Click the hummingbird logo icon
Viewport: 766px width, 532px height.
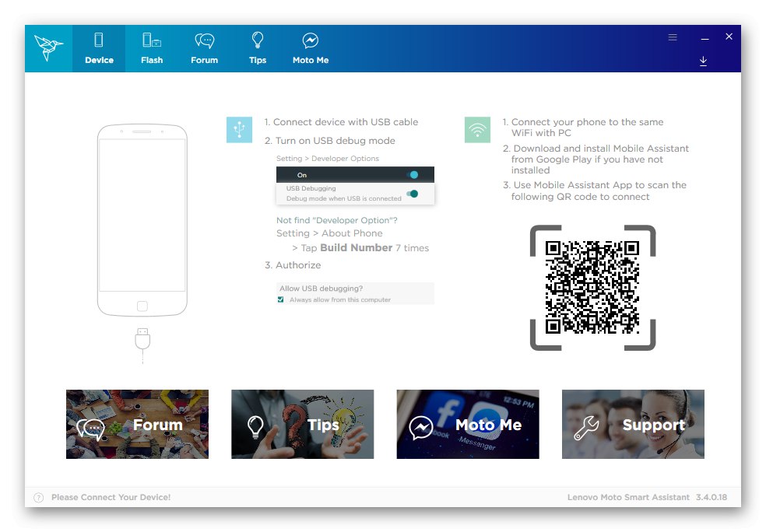pos(48,47)
